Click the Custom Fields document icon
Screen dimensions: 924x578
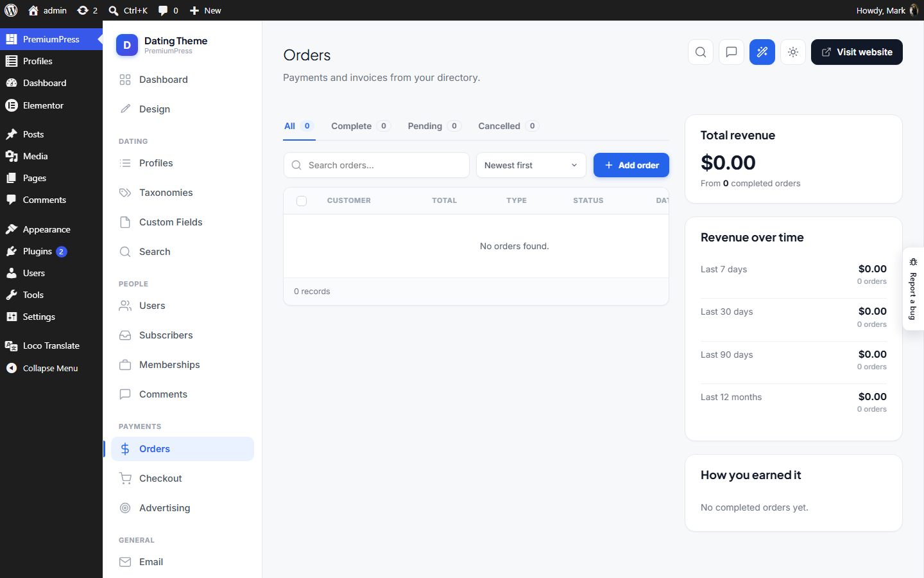[125, 222]
